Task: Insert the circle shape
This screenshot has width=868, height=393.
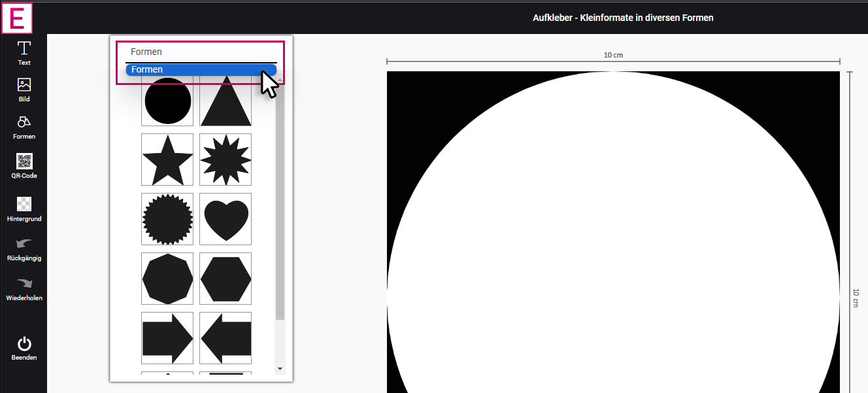Action: point(167,101)
